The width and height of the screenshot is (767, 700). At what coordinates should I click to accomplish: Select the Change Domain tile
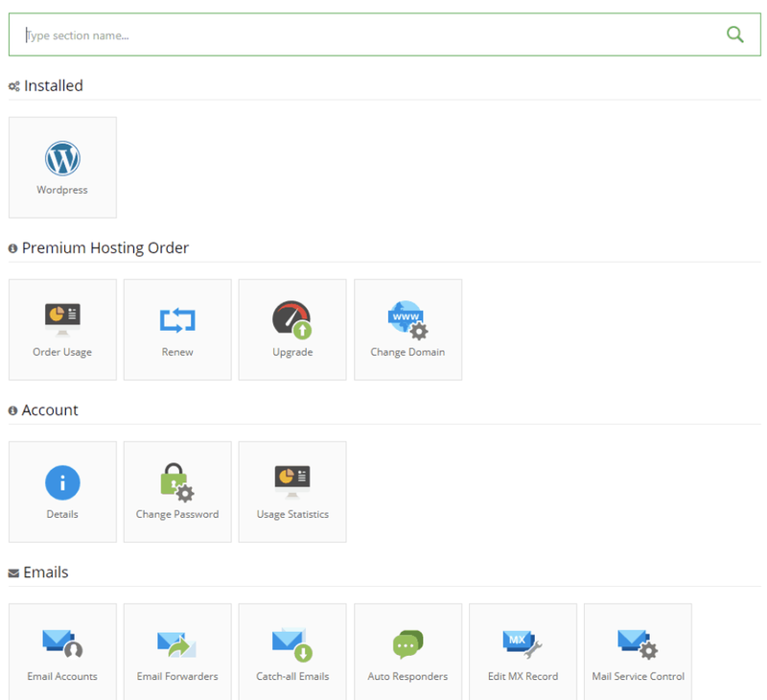pos(408,330)
